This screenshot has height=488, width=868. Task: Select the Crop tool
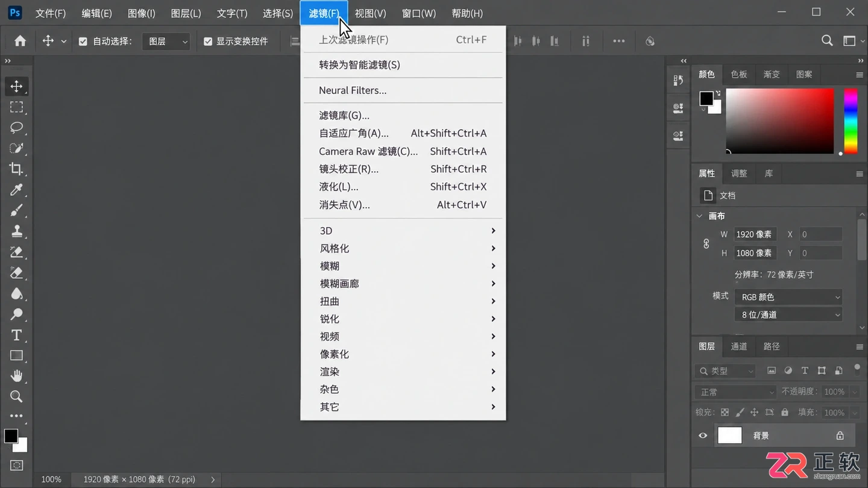pos(16,169)
